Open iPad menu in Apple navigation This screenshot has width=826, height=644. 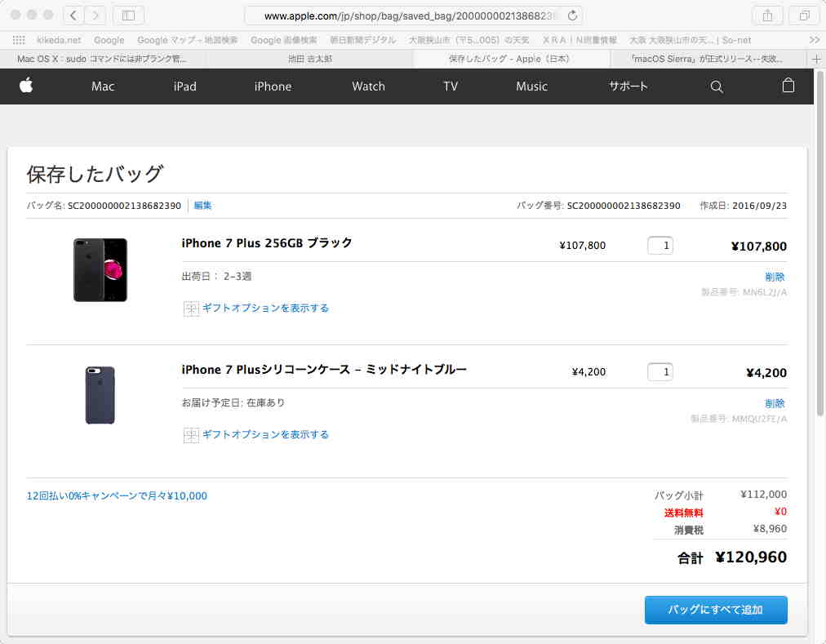185,87
